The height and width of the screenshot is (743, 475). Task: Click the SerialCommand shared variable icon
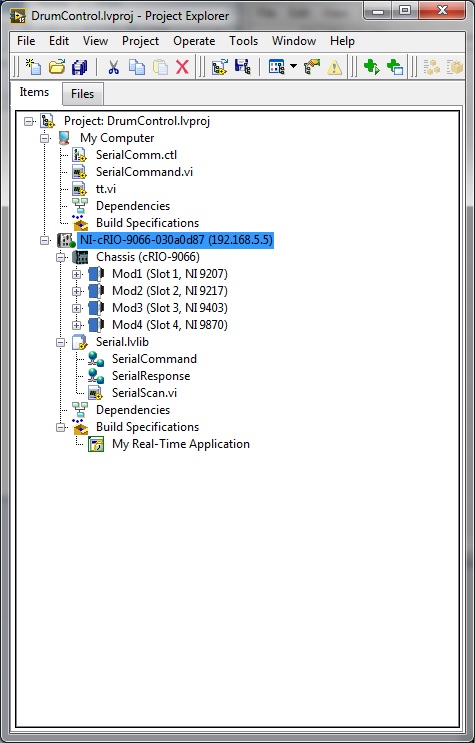pos(96,359)
